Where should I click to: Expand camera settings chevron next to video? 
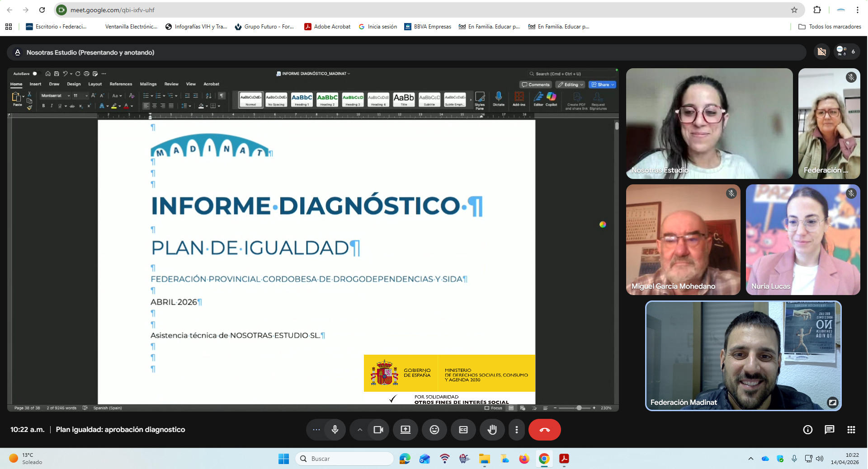tap(360, 430)
